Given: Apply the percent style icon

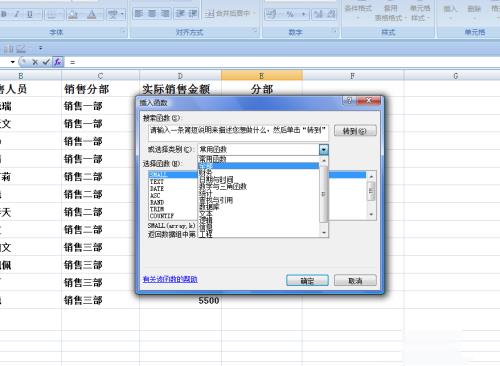Looking at the screenshot, I should (290, 14).
